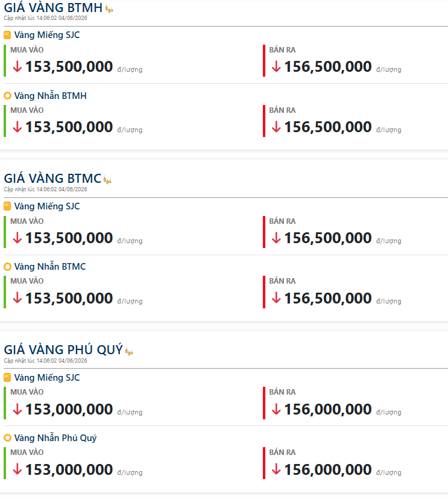Click the ring icon next to Vàng Nhẫn BTMC

coord(7,266)
